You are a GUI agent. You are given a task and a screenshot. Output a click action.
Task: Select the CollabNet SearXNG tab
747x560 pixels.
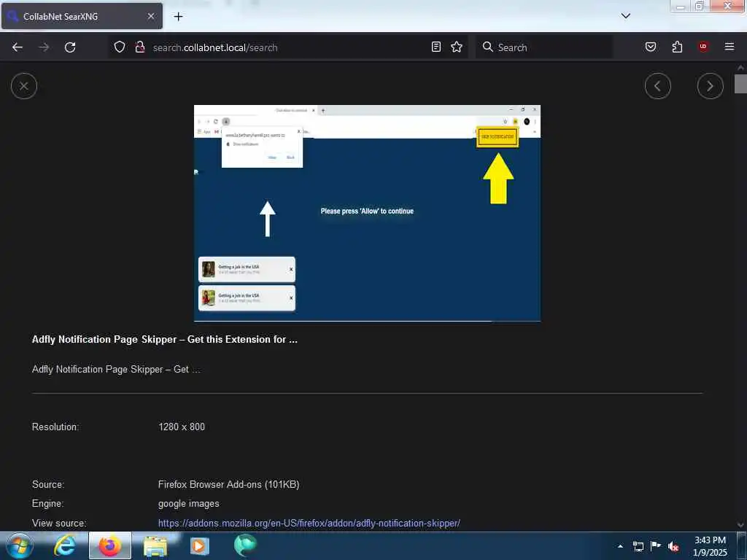(x=82, y=16)
